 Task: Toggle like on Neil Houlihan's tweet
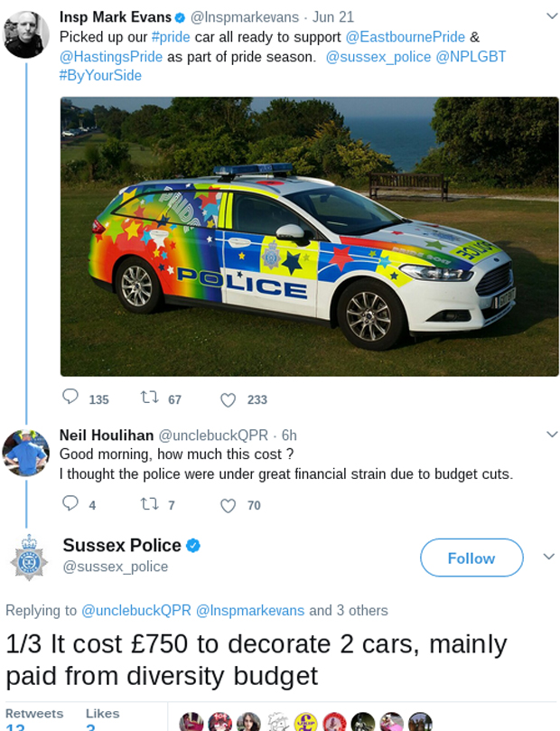coord(229,505)
